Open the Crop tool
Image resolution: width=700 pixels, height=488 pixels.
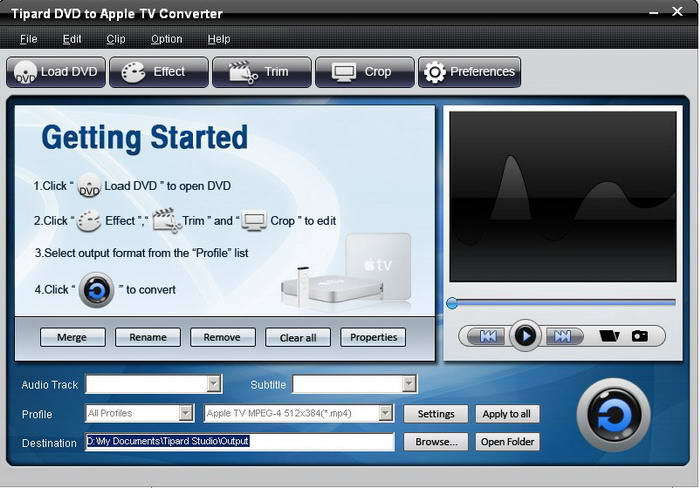365,72
